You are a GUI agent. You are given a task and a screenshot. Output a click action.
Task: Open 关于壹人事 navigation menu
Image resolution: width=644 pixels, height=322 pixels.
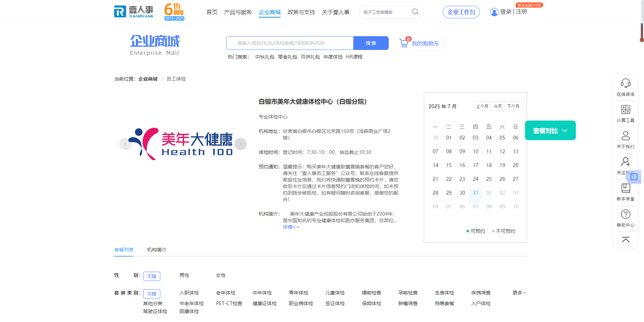336,12
